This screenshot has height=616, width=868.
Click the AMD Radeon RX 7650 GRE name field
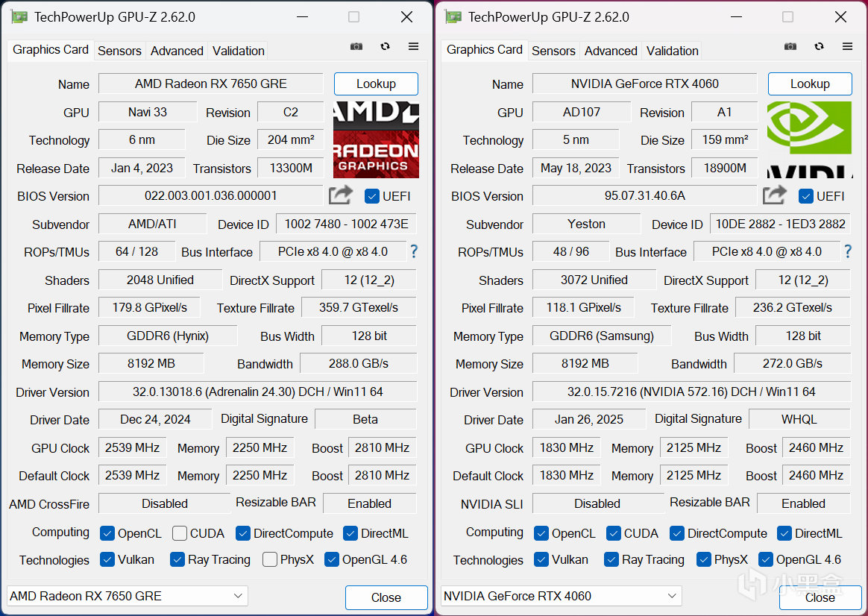coord(211,84)
